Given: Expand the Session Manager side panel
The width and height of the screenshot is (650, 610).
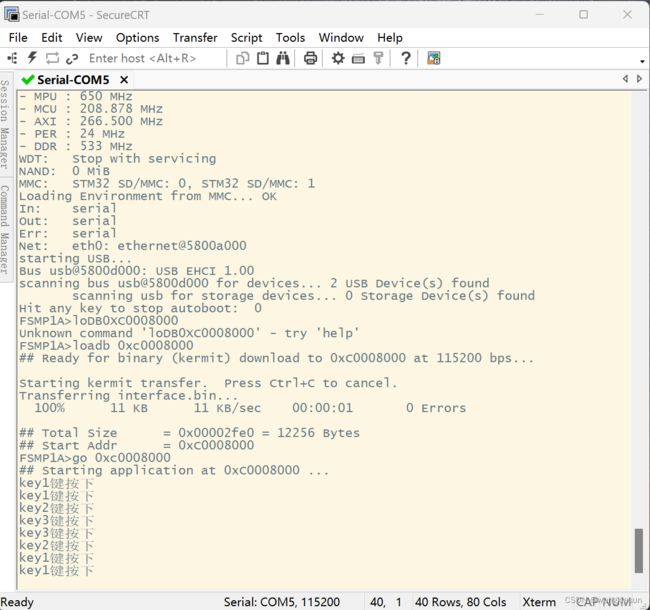Looking at the screenshot, I should pos(5,124).
